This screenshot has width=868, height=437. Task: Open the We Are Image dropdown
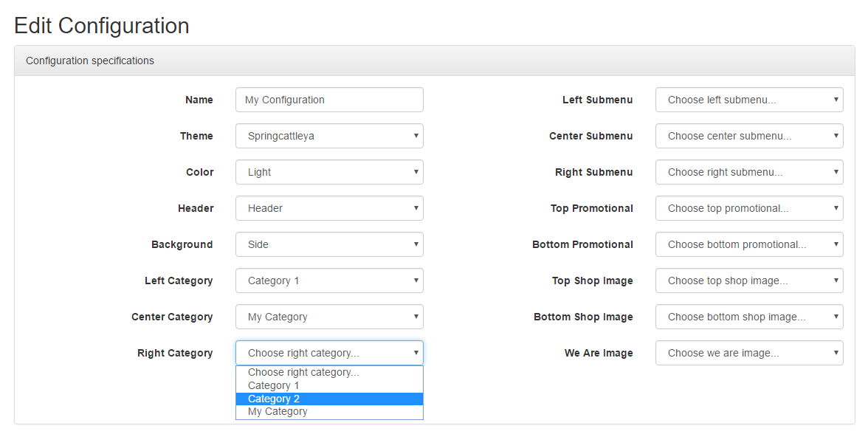(750, 353)
